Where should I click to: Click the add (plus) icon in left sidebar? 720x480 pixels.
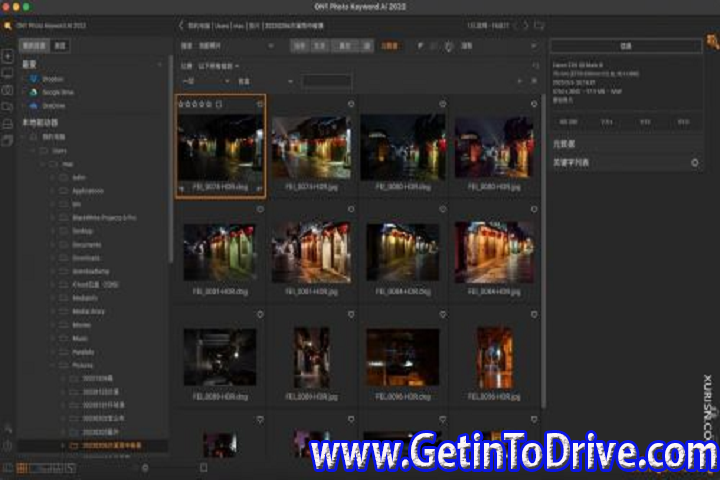click(7, 56)
